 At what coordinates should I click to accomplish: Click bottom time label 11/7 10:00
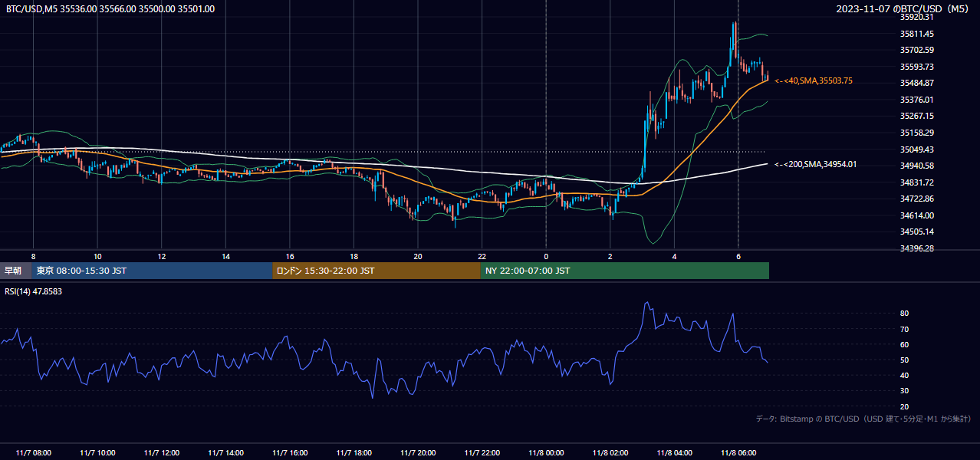pyautogui.click(x=97, y=453)
